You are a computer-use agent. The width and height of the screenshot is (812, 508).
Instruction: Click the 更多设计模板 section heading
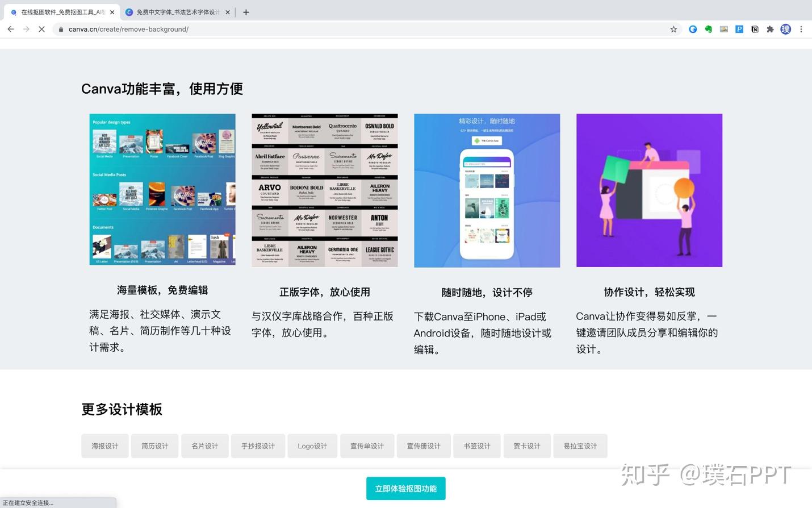coord(122,410)
